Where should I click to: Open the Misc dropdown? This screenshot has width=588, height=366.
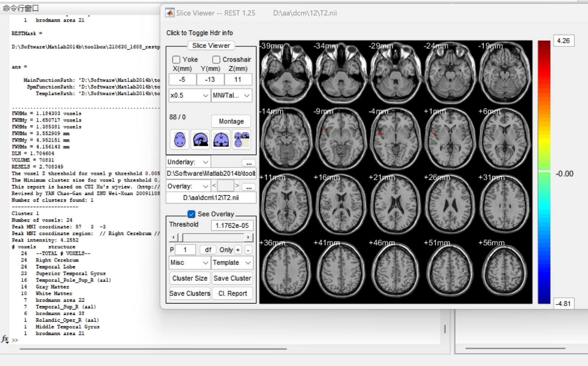(x=189, y=262)
